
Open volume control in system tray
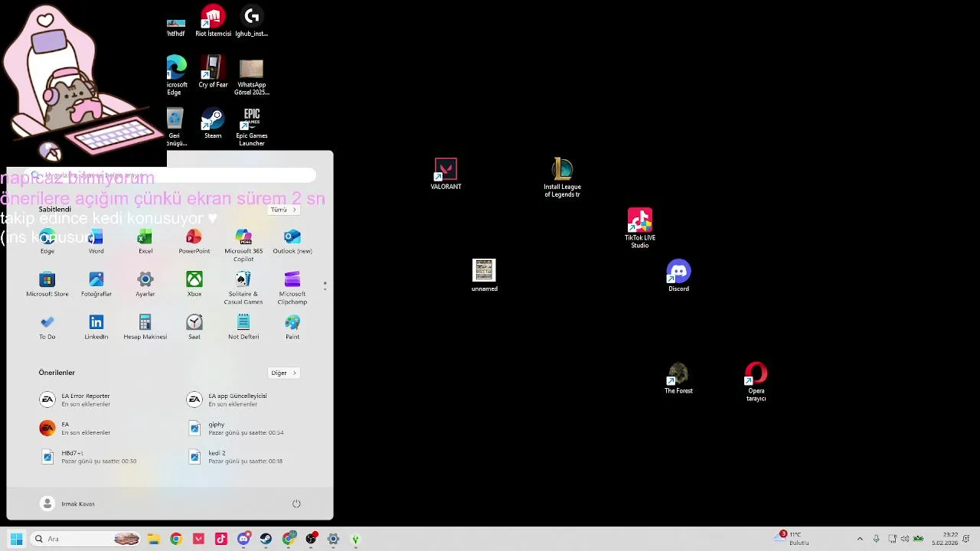905,539
